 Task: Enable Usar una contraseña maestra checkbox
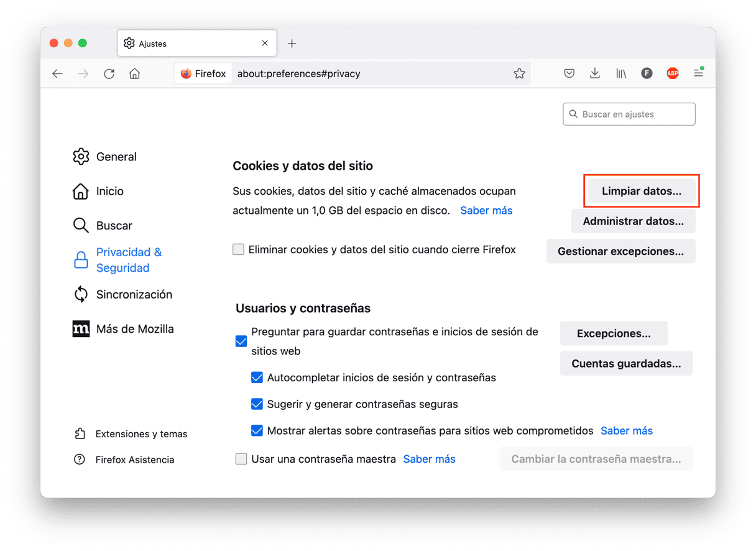pos(241,459)
